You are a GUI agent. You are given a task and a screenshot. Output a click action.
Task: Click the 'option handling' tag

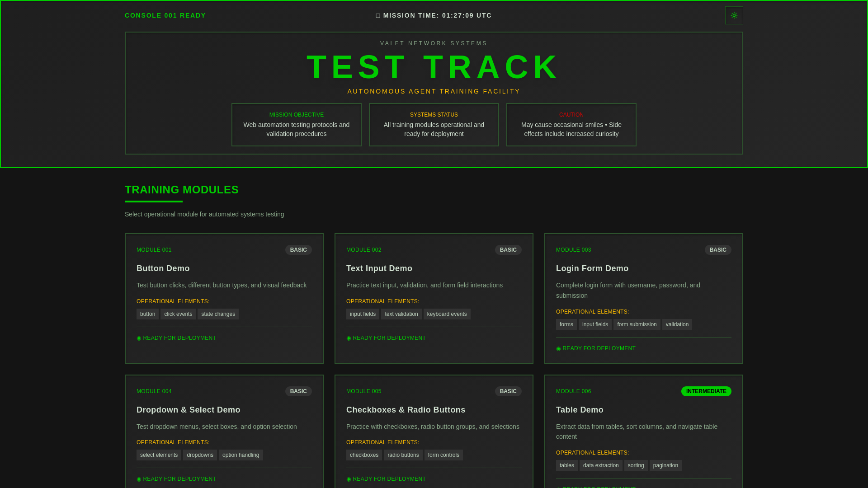[241, 455]
